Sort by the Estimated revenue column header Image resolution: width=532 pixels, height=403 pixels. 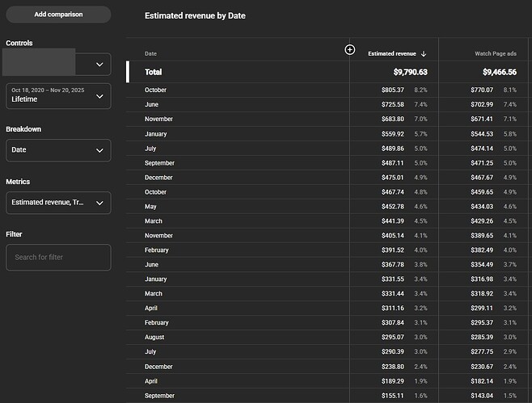pyautogui.click(x=392, y=54)
